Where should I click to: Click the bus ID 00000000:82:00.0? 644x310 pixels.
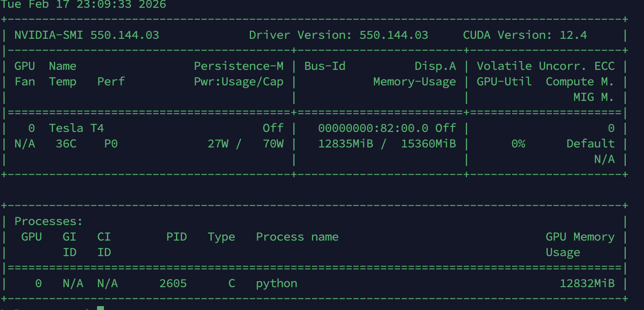point(373,128)
